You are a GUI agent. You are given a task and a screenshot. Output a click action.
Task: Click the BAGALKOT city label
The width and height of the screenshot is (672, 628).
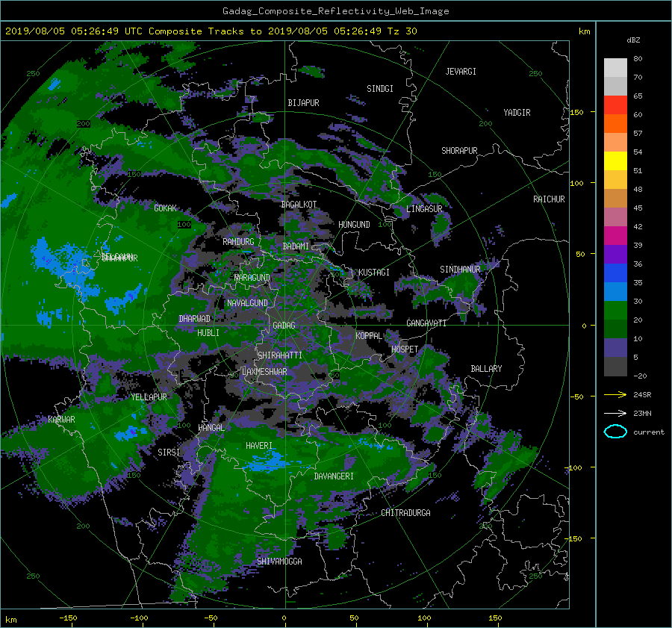pyautogui.click(x=299, y=205)
